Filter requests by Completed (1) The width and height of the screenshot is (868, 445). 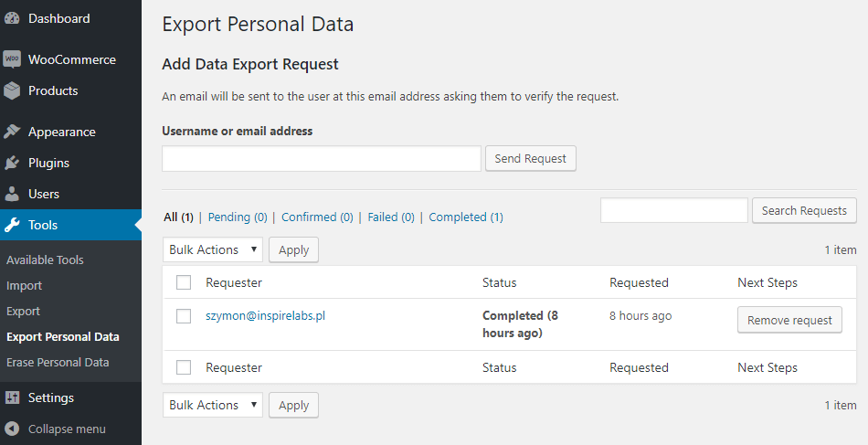466,217
